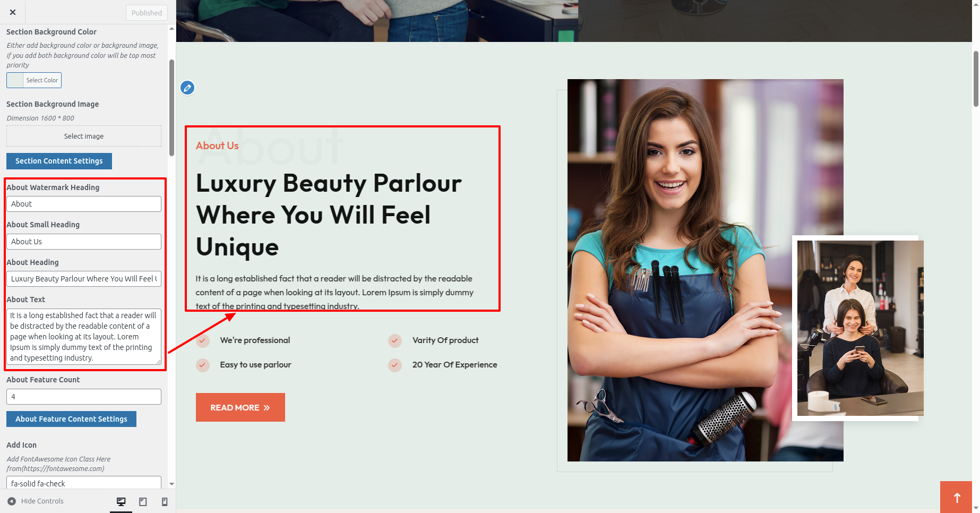Close the customizer with the X icon
Screen dimensions: 980x513
click(x=13, y=12)
